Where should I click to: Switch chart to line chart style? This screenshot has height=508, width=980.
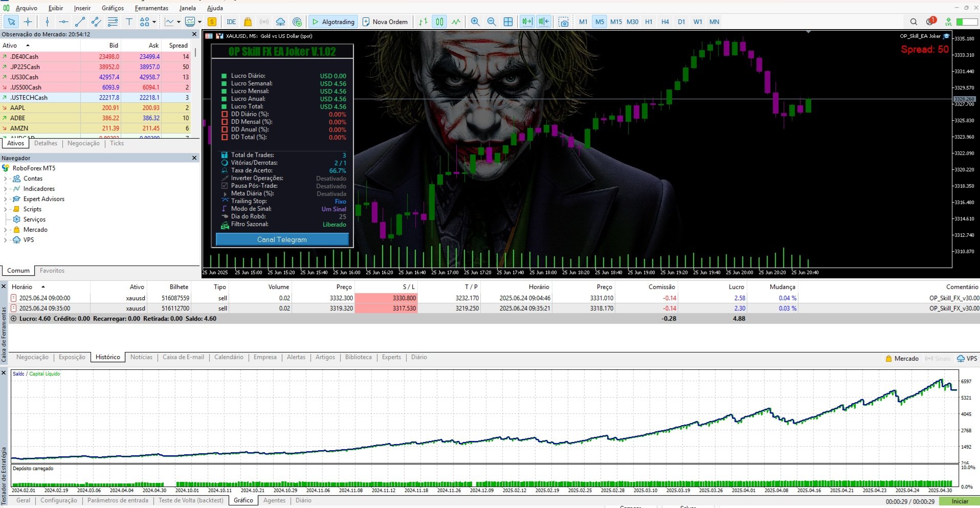click(456, 21)
